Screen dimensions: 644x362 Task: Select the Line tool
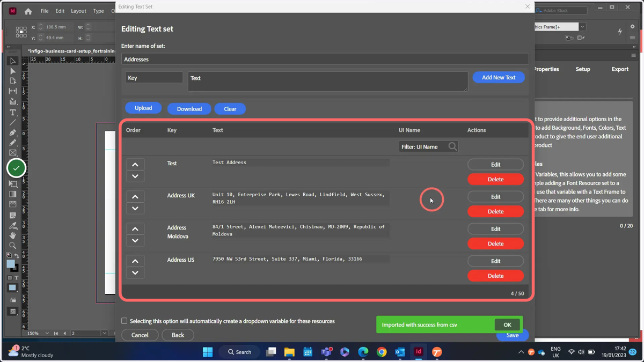click(13, 122)
